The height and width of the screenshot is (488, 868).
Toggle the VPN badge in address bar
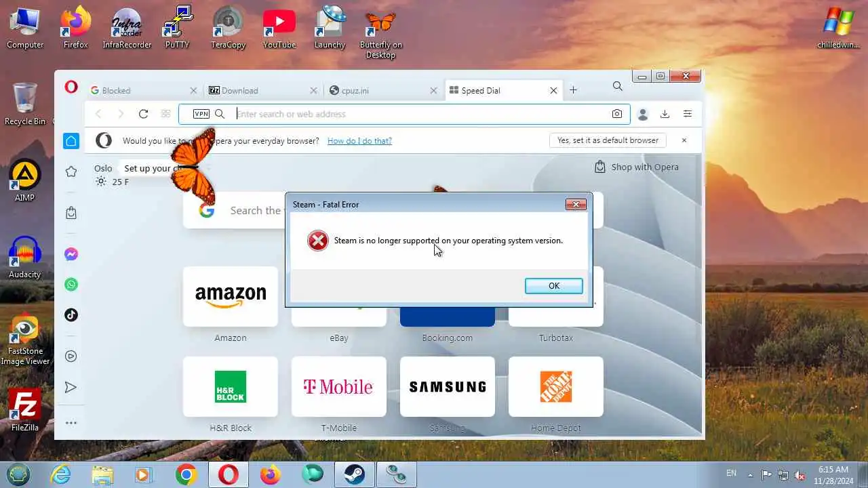point(201,114)
